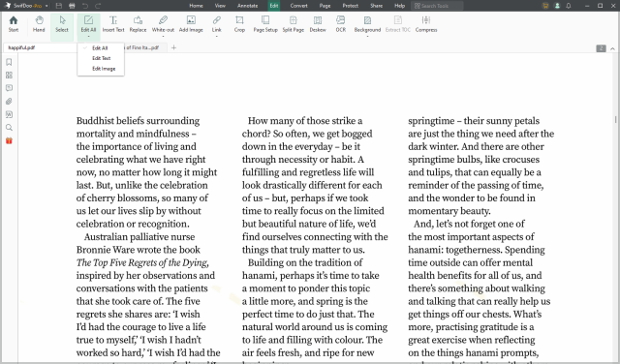
Task: Open the comments sidebar panel
Action: (x=9, y=88)
